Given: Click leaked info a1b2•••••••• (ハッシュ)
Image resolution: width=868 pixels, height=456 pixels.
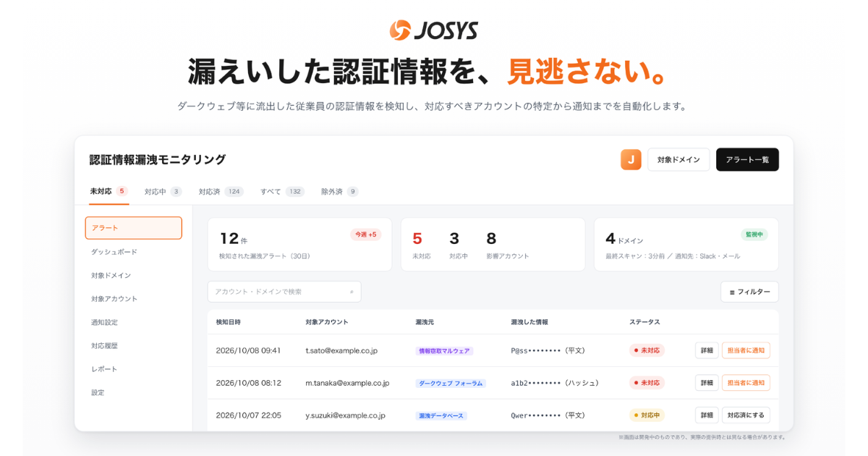Looking at the screenshot, I should pyautogui.click(x=556, y=383).
